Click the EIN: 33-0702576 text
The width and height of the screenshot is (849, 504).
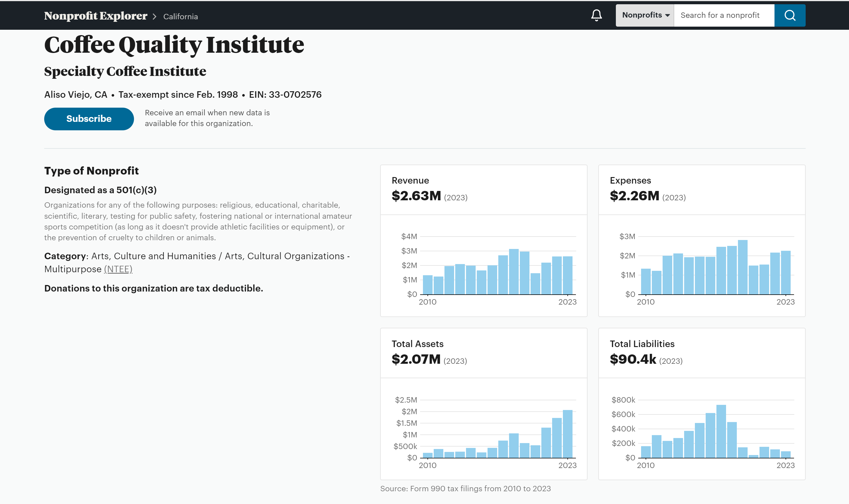point(285,94)
